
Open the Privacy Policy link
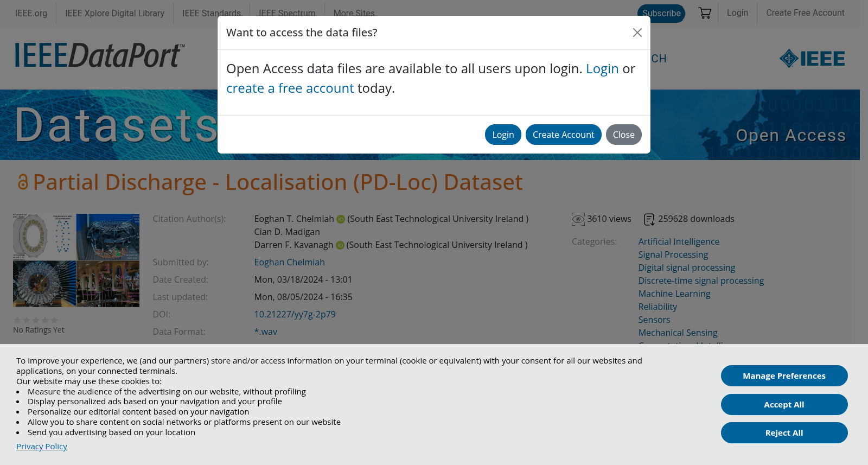[42, 447]
